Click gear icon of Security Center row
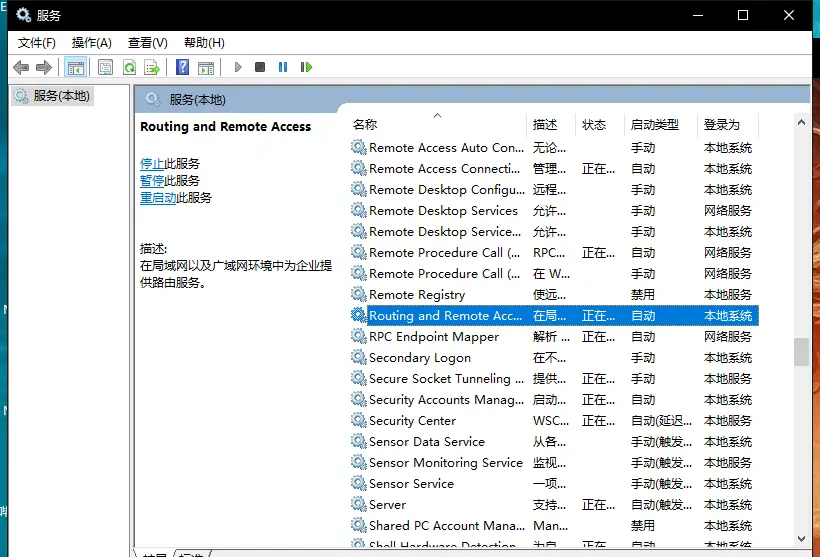The height and width of the screenshot is (557, 820). click(x=358, y=420)
